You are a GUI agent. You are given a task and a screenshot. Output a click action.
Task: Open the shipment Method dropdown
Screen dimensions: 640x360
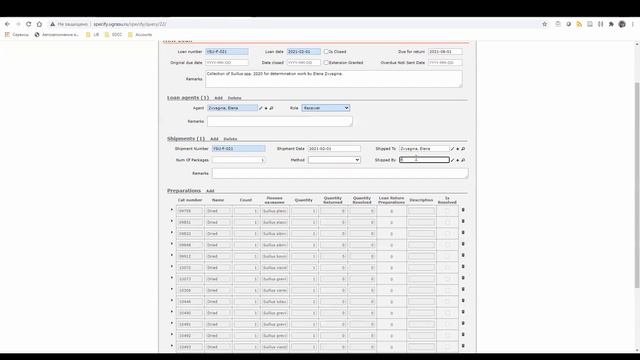[334, 160]
